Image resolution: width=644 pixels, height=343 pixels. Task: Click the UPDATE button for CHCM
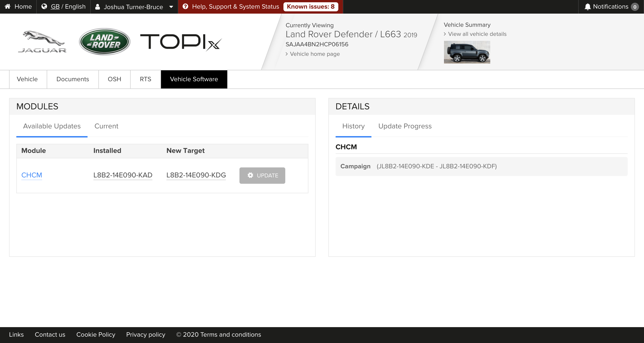[262, 175]
